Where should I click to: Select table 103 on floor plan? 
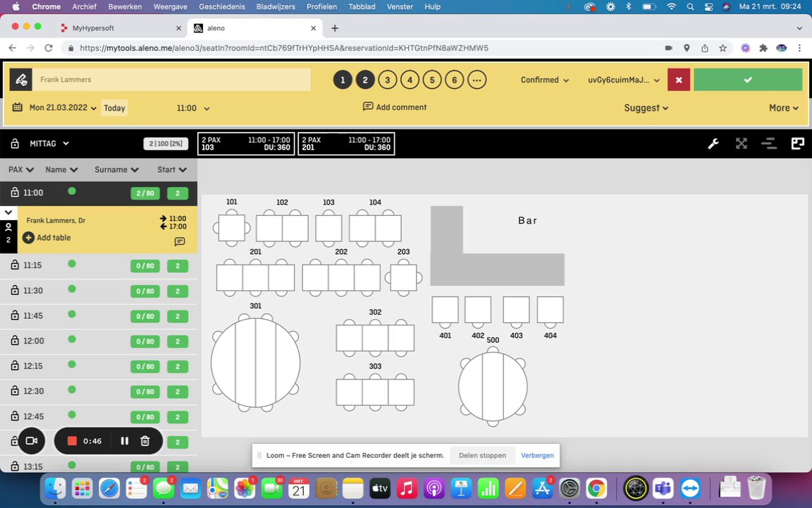click(x=328, y=228)
